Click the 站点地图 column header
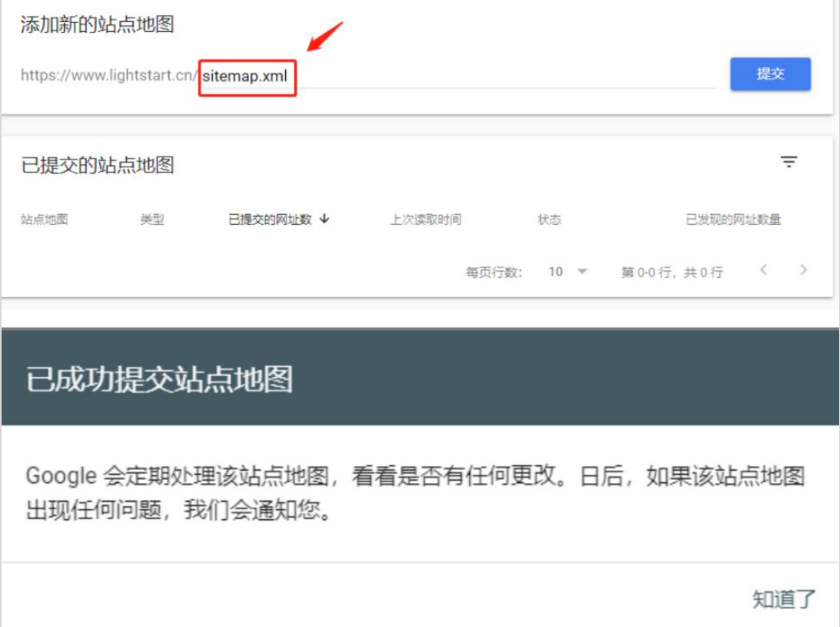This screenshot has width=840, height=627. [44, 219]
